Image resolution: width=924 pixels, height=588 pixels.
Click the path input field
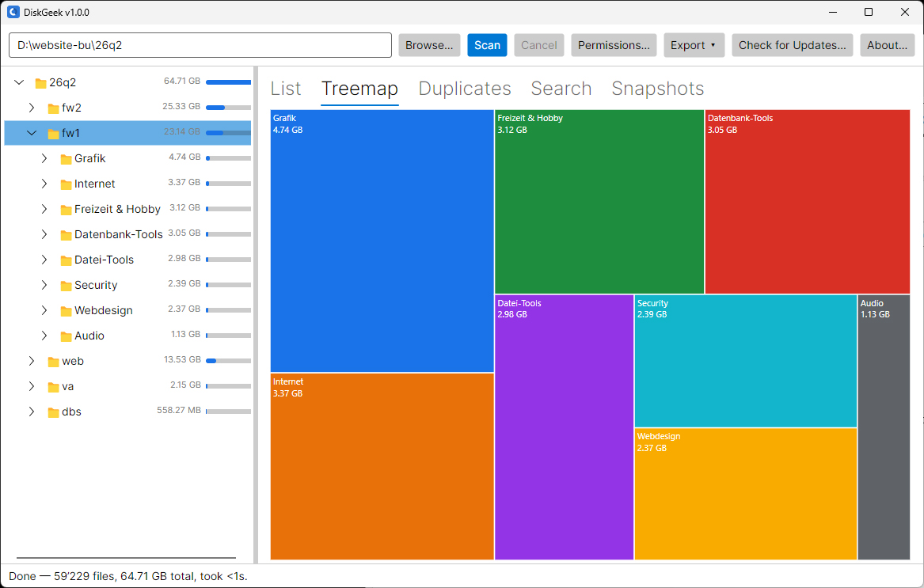click(x=200, y=45)
